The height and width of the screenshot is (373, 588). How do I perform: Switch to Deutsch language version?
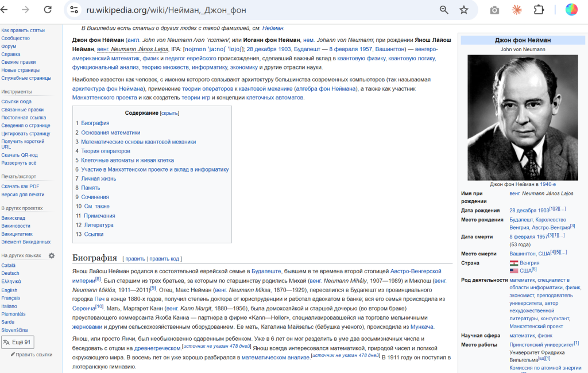pyautogui.click(x=10, y=273)
